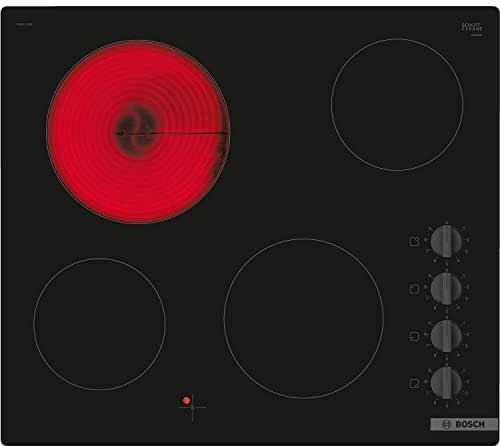Click the 0 mark above the top knob
The image size is (500, 446).
coord(447,223)
